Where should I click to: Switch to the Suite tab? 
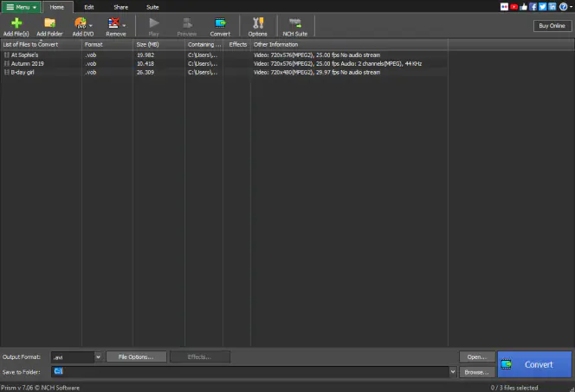pyautogui.click(x=152, y=7)
